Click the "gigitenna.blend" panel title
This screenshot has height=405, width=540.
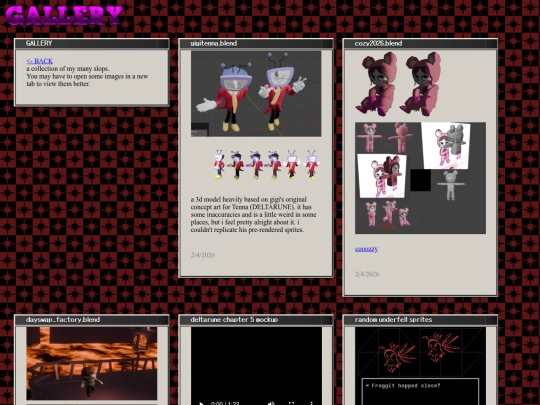coord(214,43)
